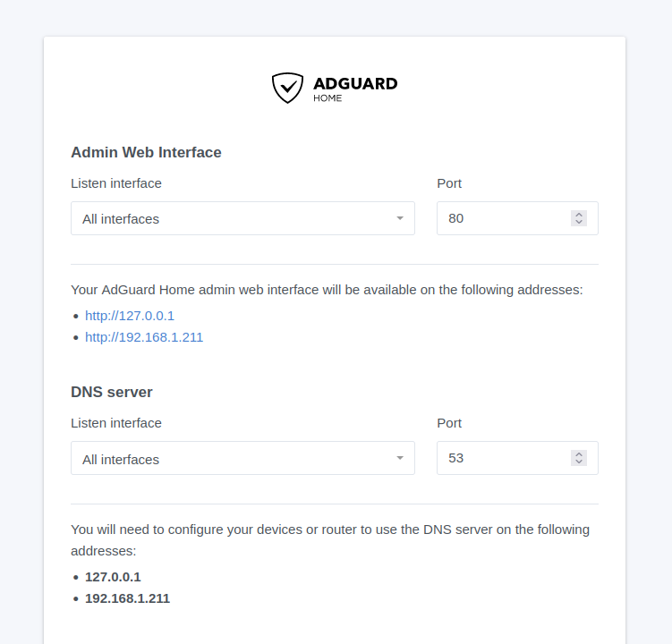The width and height of the screenshot is (672, 644).
Task: Click the AdGuard shield logo icon
Action: 287,88
